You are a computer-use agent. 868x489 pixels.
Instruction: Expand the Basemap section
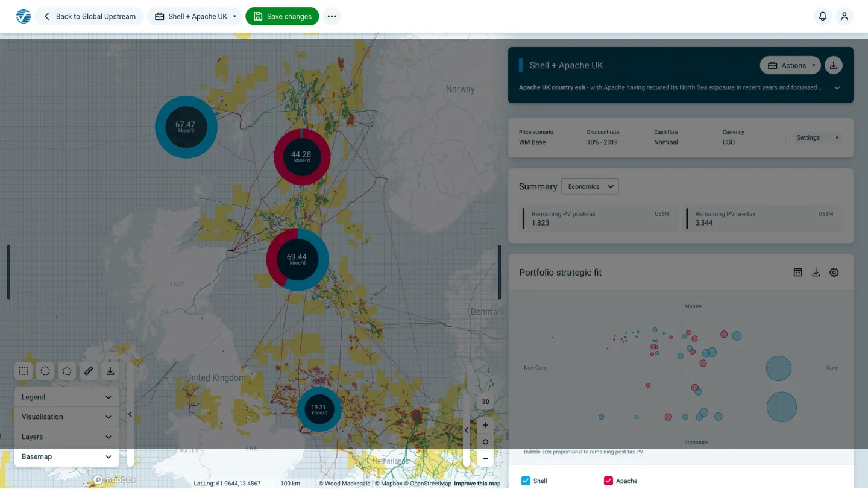coord(66,457)
